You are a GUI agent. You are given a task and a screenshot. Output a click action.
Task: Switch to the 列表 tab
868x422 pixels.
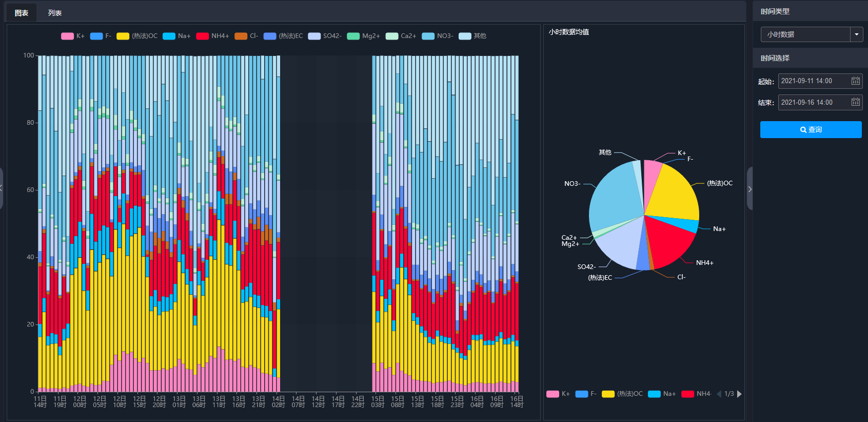click(x=55, y=13)
